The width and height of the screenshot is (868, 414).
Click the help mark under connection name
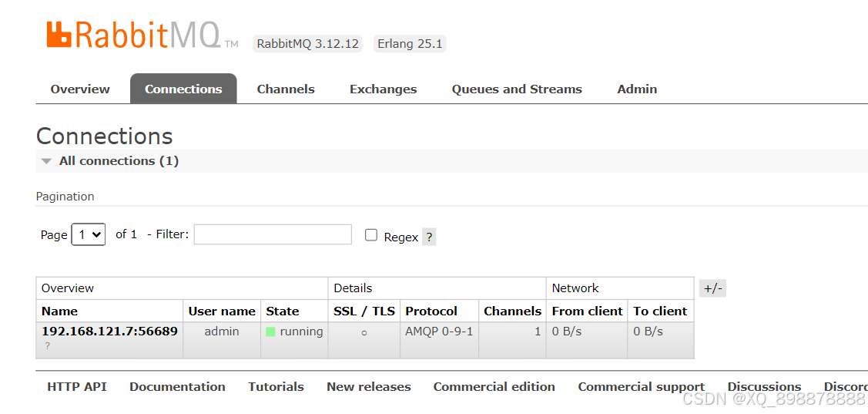click(x=48, y=346)
